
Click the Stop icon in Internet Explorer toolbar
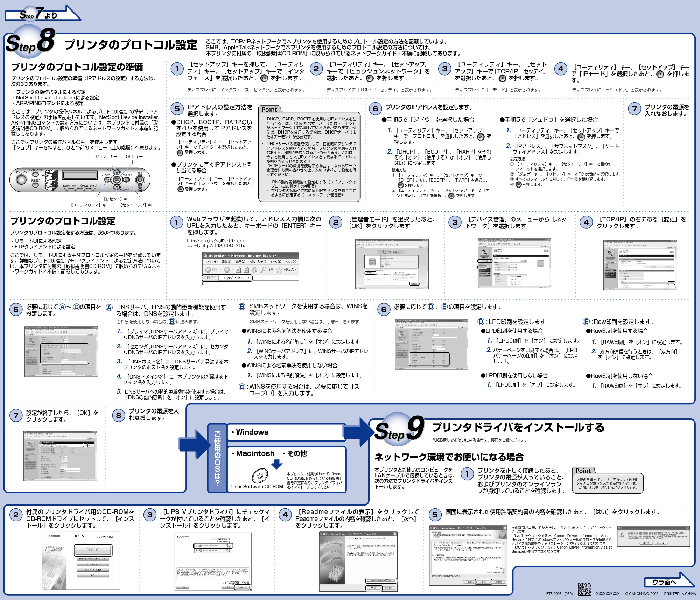tap(238, 270)
